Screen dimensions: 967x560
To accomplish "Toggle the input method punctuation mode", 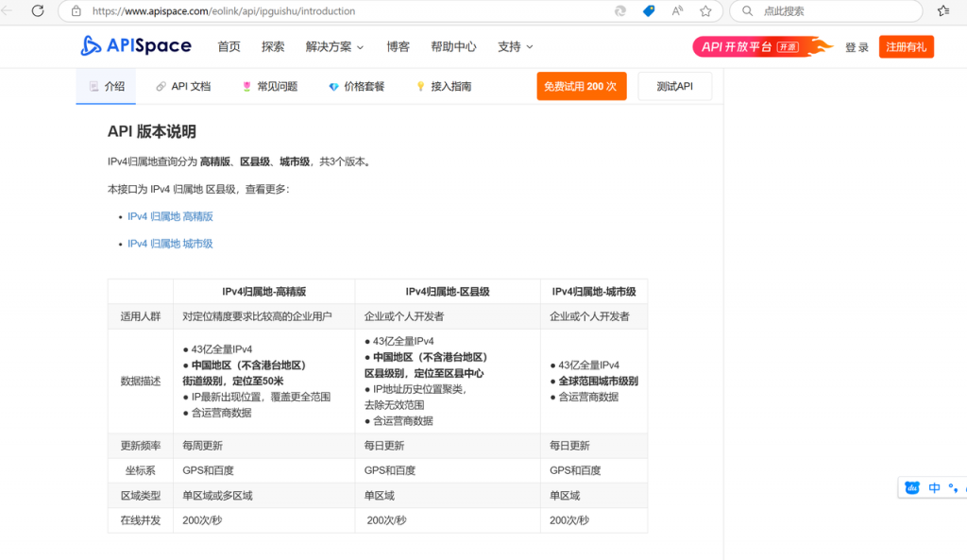I will (954, 488).
